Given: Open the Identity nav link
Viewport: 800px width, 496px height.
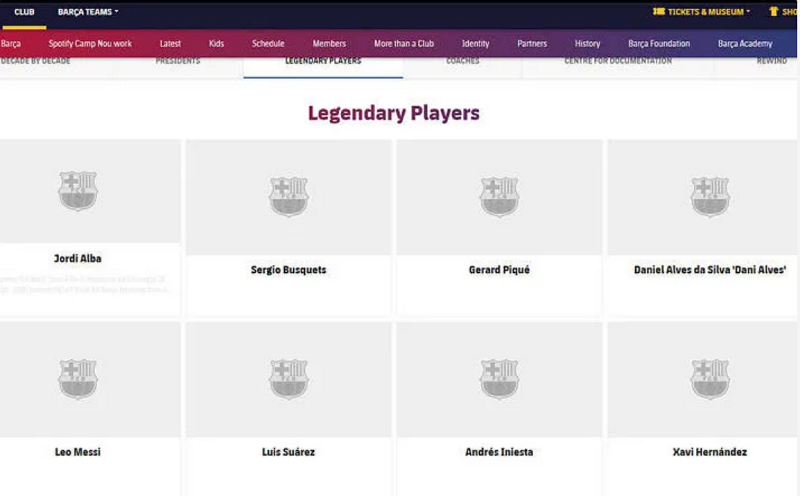Looking at the screenshot, I should pos(476,43).
